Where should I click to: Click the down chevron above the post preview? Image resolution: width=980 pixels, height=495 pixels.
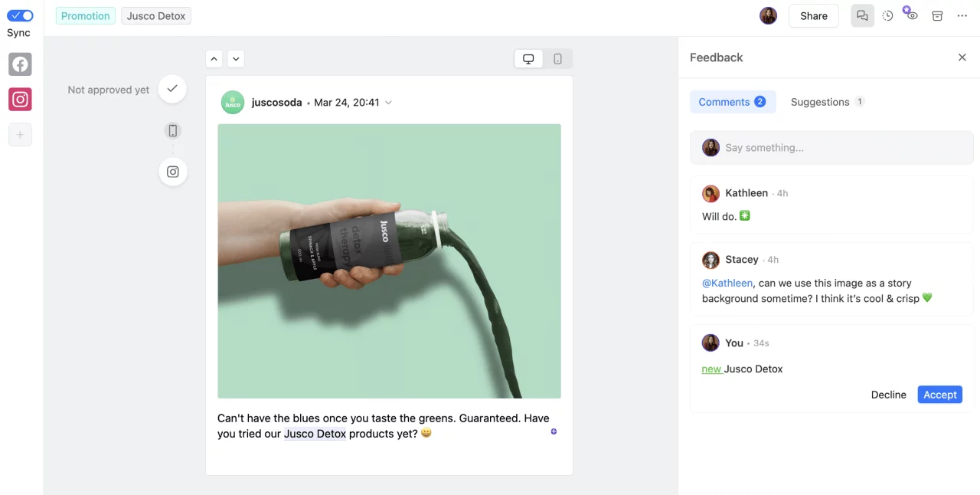click(236, 58)
